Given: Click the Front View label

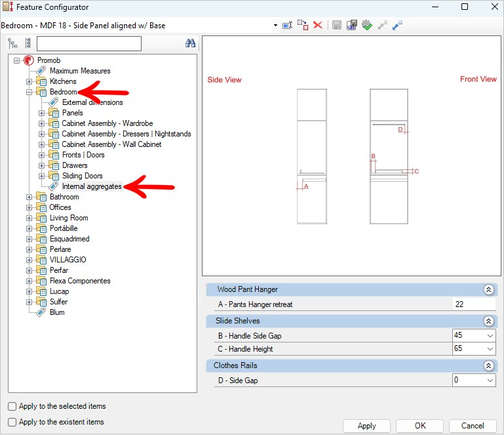Looking at the screenshot, I should (478, 79).
